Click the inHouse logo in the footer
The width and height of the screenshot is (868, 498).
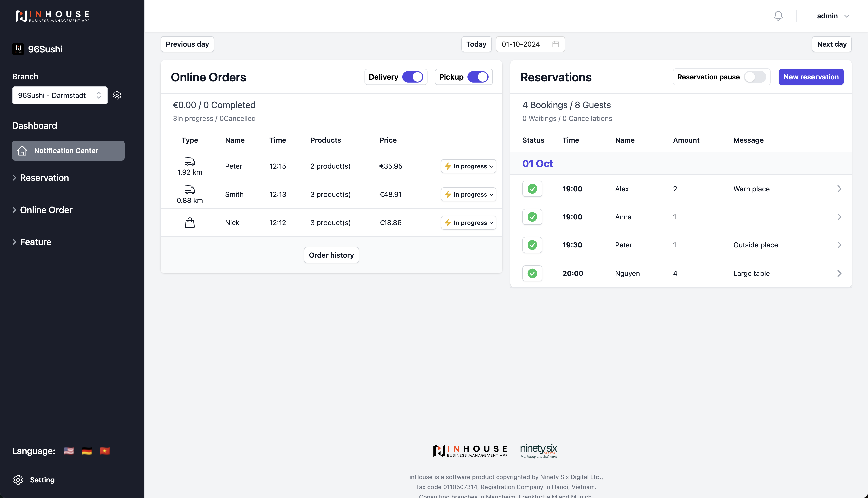point(470,451)
